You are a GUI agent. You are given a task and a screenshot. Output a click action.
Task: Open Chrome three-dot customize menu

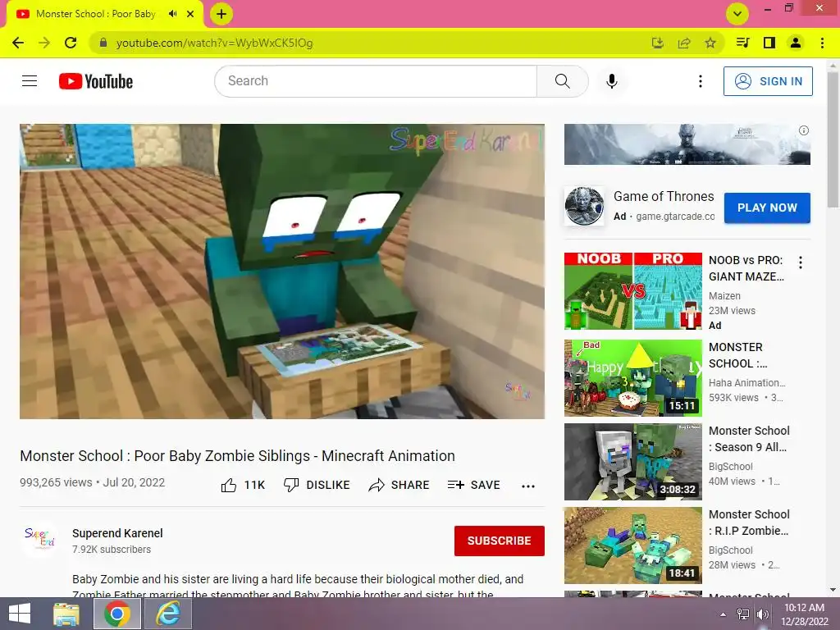822,43
